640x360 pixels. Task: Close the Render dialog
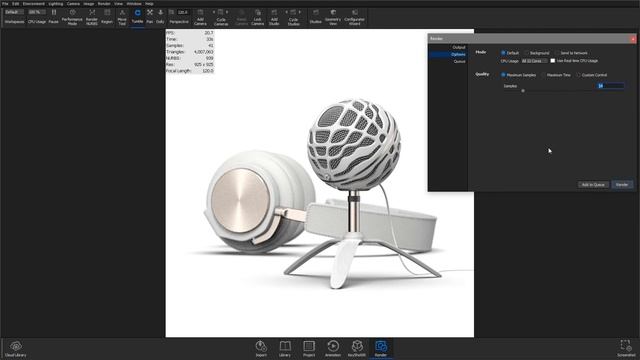tap(633, 39)
